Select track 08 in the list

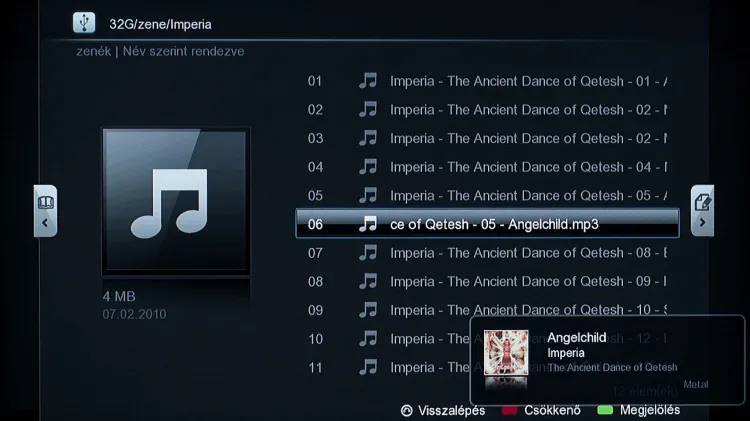coord(487,281)
